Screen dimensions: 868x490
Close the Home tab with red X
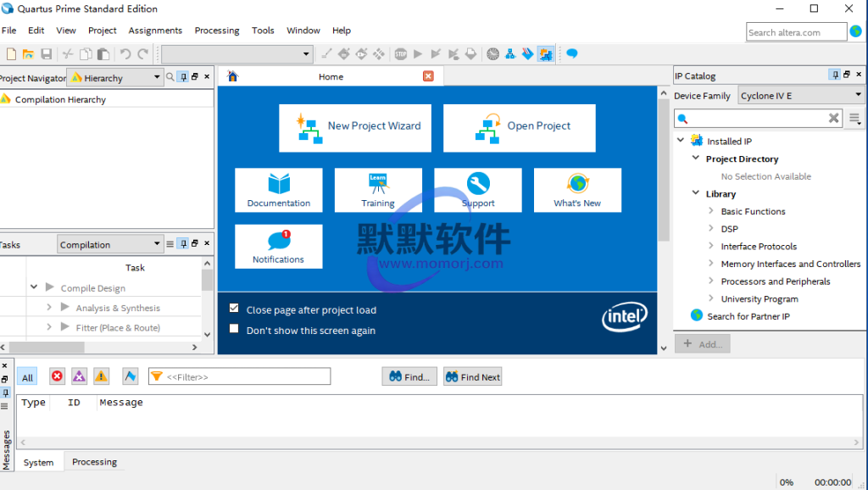[428, 75]
